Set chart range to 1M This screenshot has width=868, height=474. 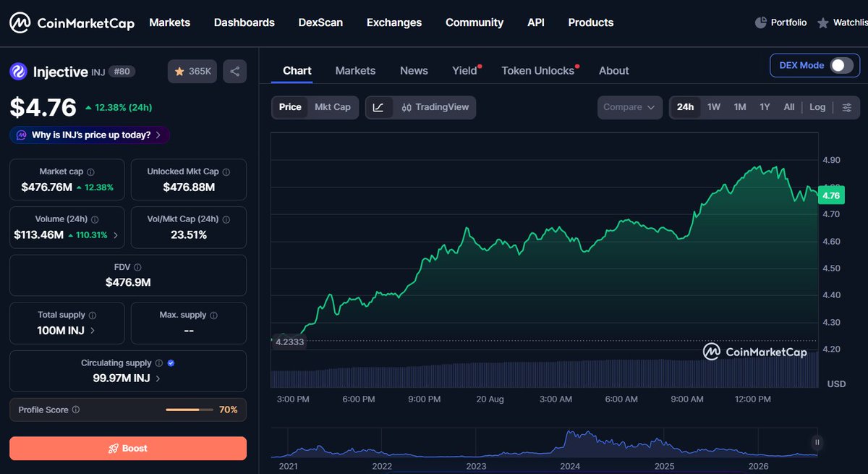point(740,107)
